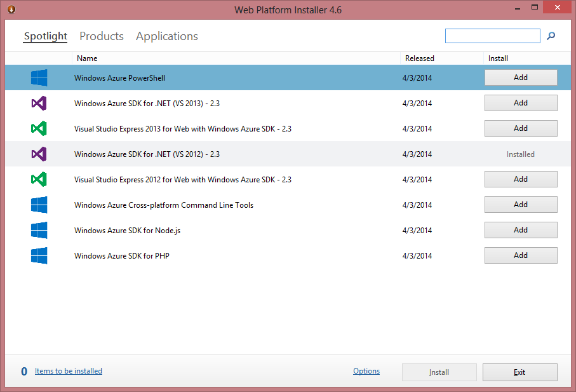Screen dimensions: 576x392
Task: Click the Install button at the bottom
Action: click(439, 372)
